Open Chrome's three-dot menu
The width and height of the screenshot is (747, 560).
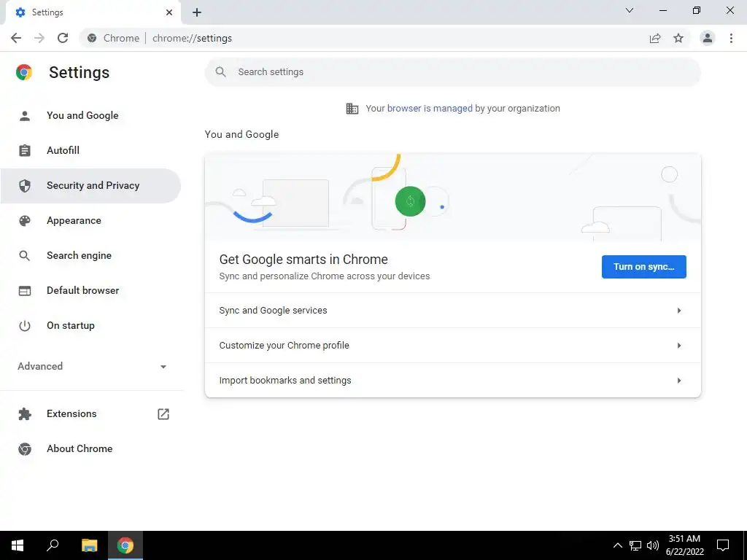pyautogui.click(x=731, y=38)
